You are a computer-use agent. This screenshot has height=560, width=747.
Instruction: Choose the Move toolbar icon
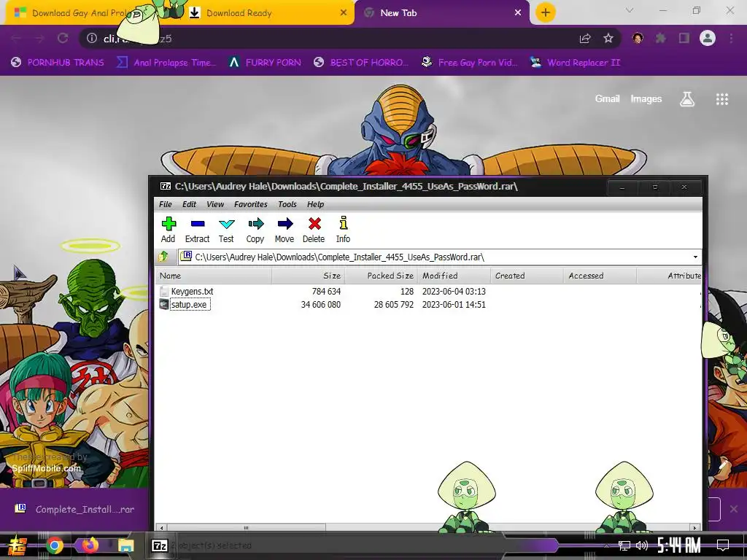(x=285, y=230)
